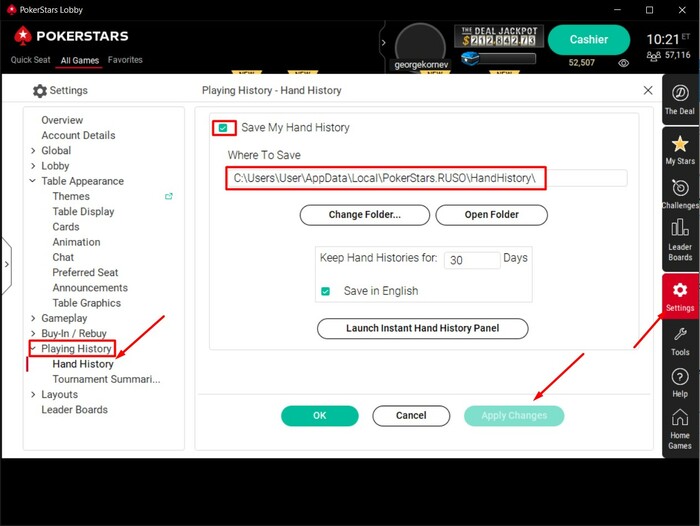
Task: Select Hand History tree item
Action: pyautogui.click(x=83, y=364)
